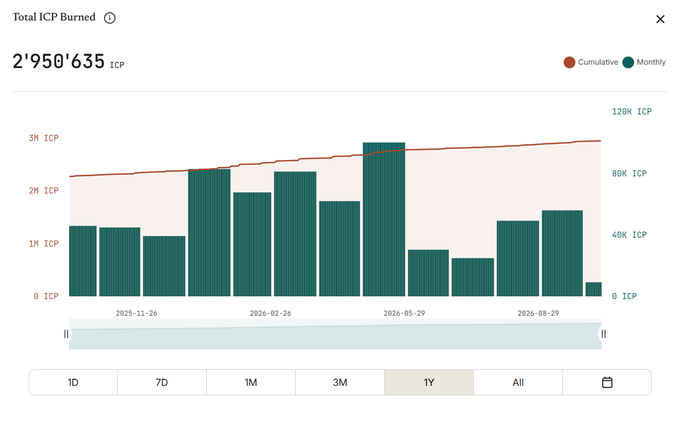Click the left range slider handle
The height and width of the screenshot is (429, 680).
pos(66,334)
